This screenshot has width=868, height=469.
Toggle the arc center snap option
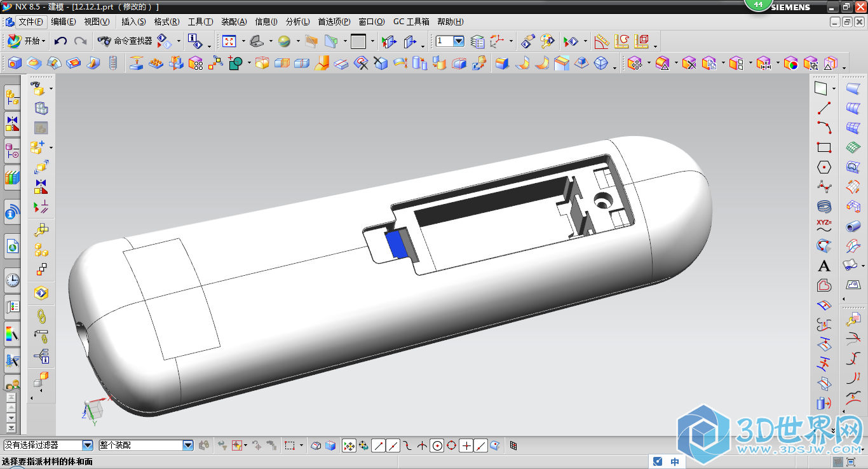437,445
